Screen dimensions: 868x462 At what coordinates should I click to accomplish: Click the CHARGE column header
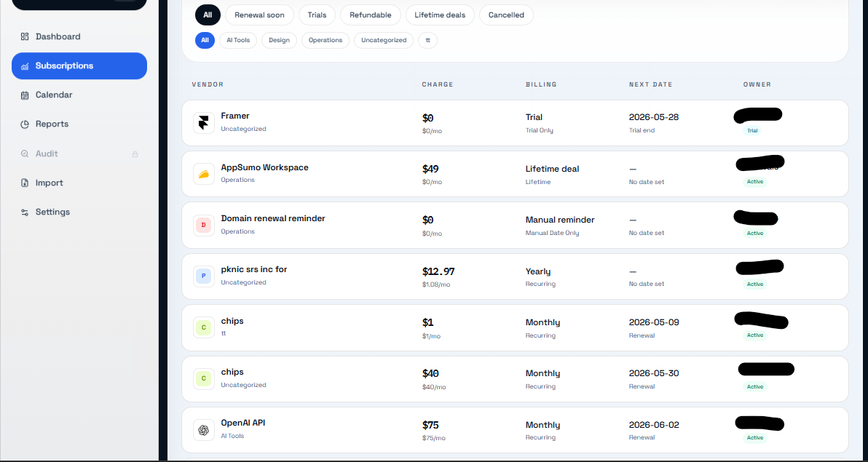click(438, 84)
